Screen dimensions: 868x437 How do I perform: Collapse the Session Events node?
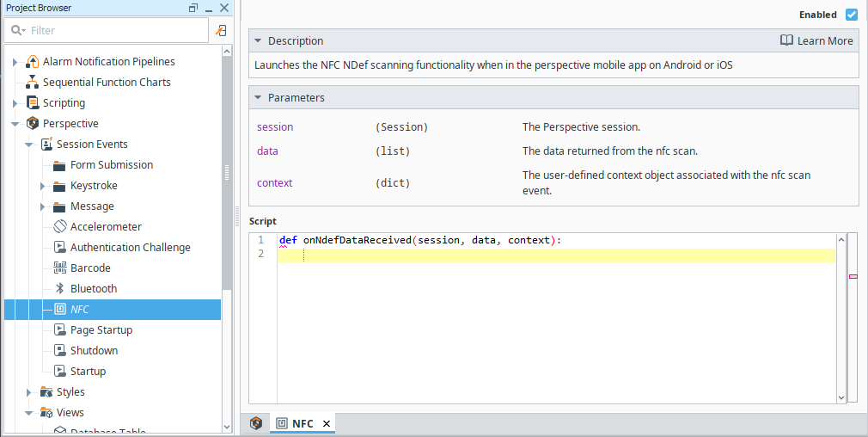point(28,145)
